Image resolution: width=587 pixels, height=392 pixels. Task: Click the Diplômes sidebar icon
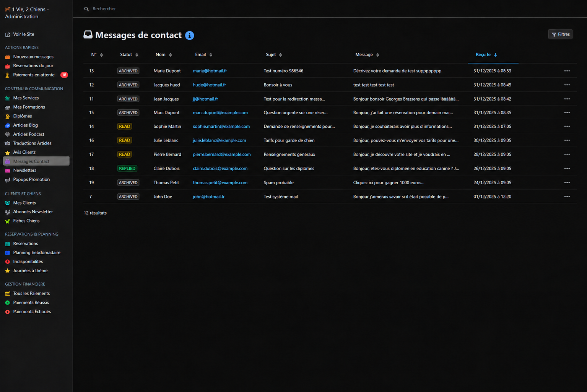click(8, 116)
